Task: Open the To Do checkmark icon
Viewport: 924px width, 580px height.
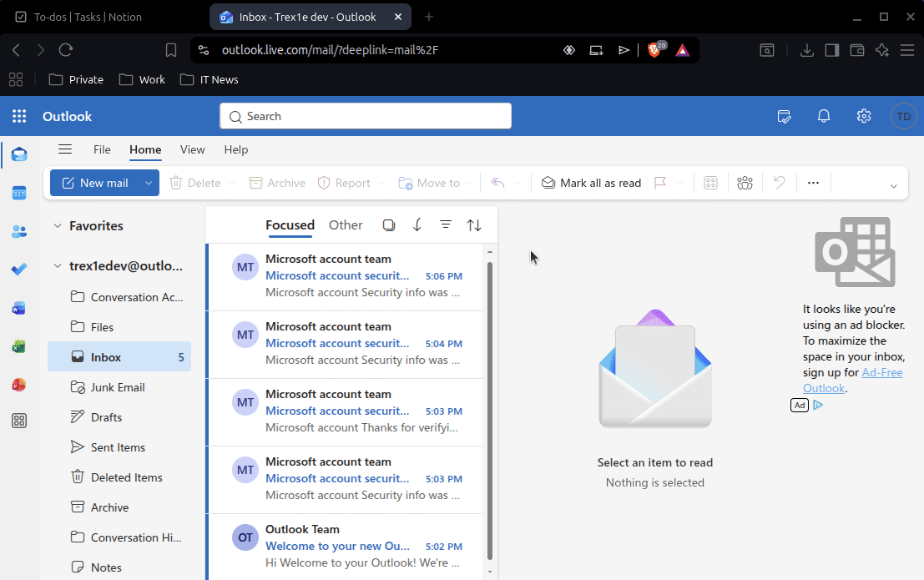Action: coord(19,270)
